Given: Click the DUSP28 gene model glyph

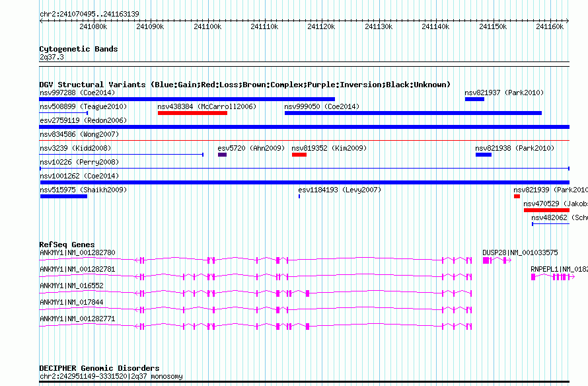Looking at the screenshot, I should tap(497, 260).
